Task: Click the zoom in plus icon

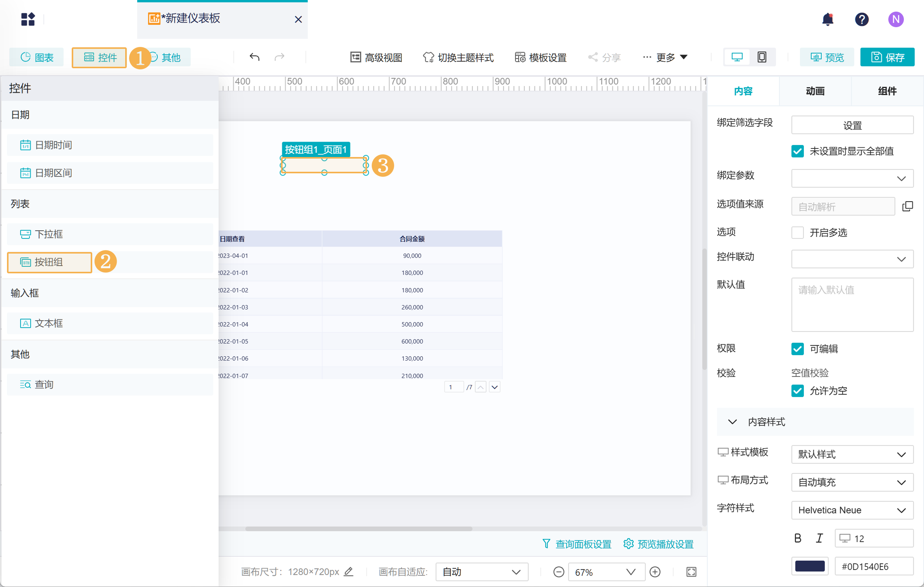Action: 655,572
